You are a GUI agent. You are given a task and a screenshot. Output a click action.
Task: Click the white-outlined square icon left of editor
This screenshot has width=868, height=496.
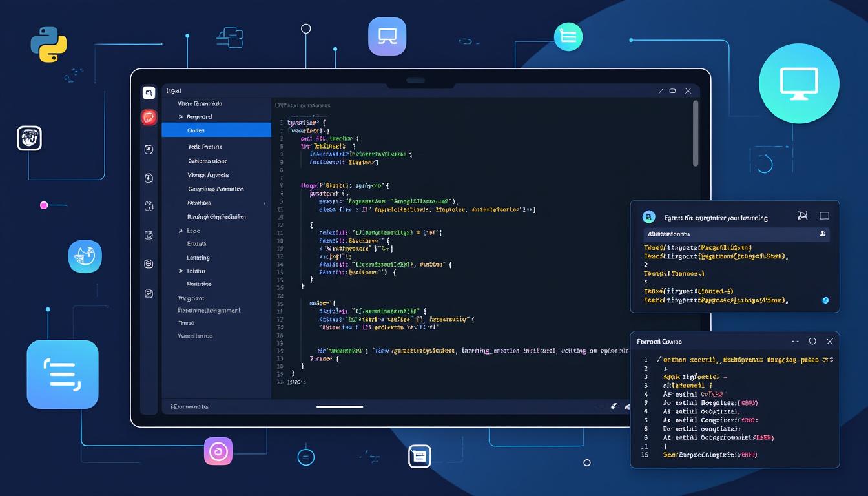(x=29, y=138)
